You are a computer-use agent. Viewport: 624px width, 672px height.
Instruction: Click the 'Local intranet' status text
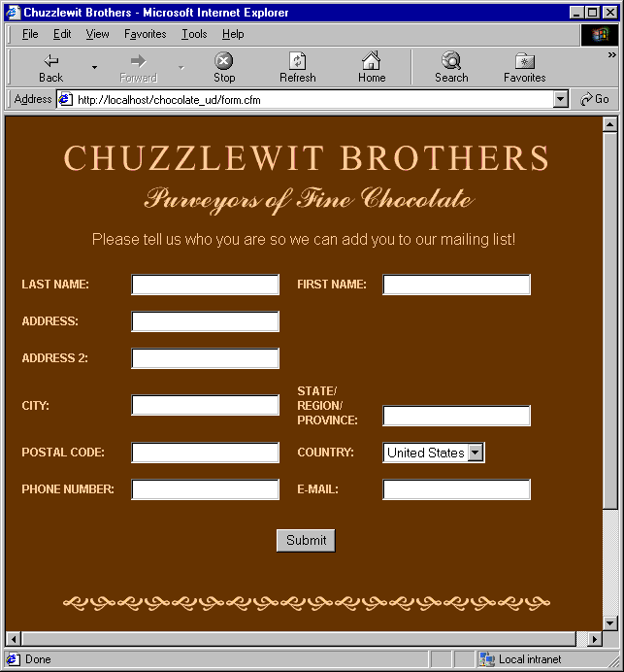pyautogui.click(x=530, y=659)
